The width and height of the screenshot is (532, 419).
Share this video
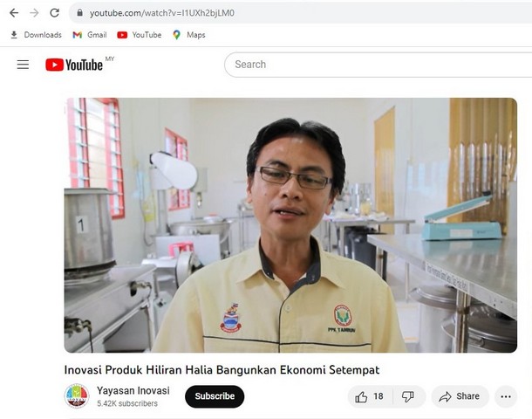click(460, 396)
